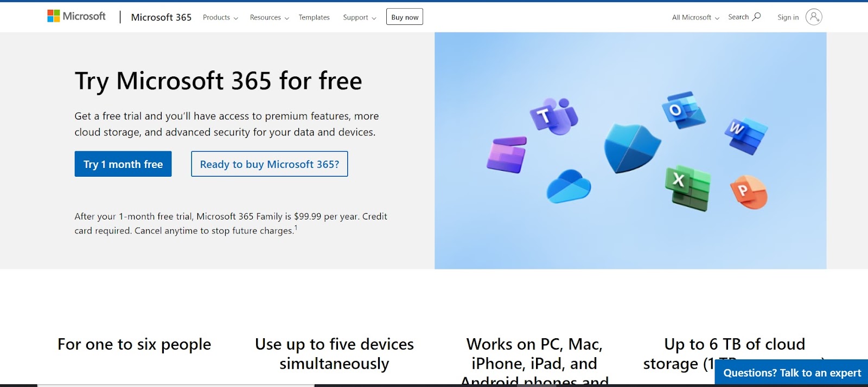The image size is (868, 387).
Task: Expand the Resources dropdown menu
Action: tap(269, 17)
